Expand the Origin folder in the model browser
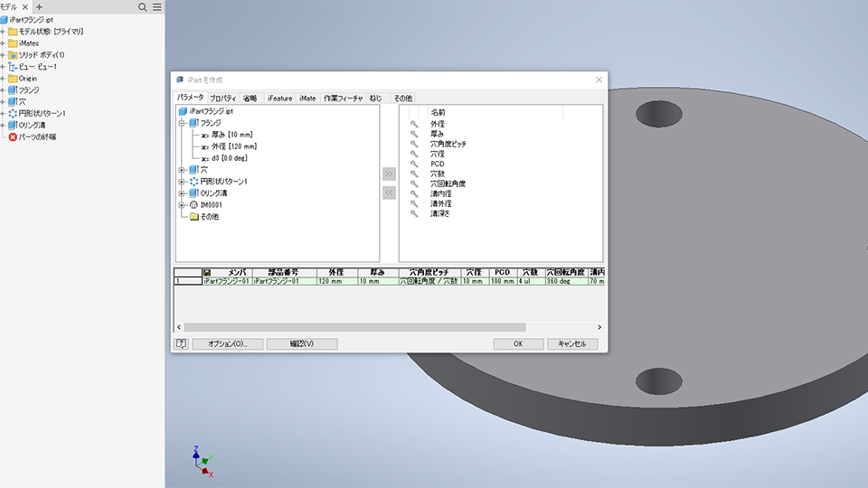Viewport: 868px width, 488px height. [x=3, y=79]
